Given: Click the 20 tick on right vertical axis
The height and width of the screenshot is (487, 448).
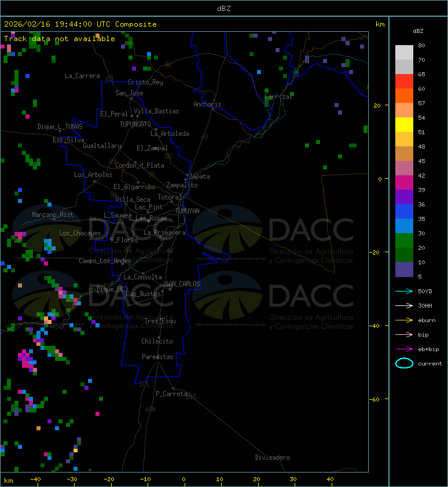Looking at the screenshot, I should click(x=377, y=105).
